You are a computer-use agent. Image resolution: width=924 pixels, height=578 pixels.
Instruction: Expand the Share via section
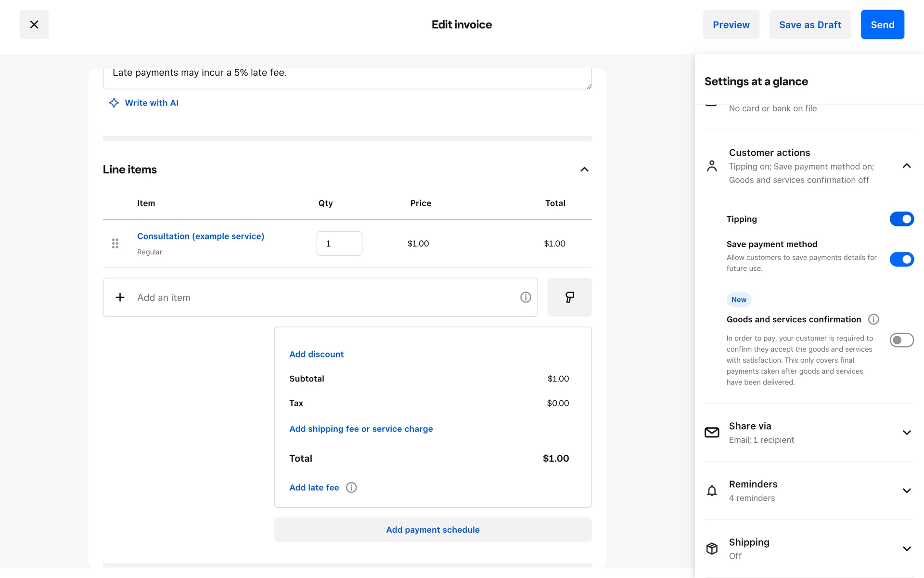click(907, 433)
